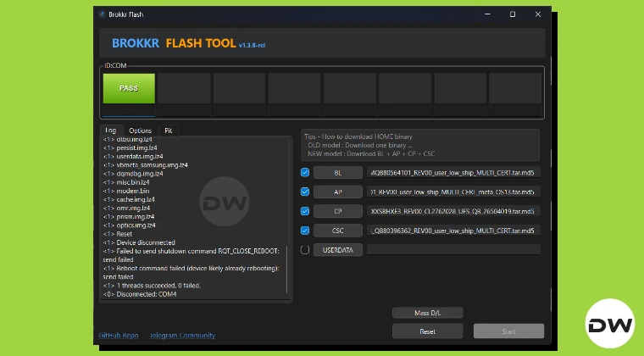Open the GitHub Repo link

point(119,336)
